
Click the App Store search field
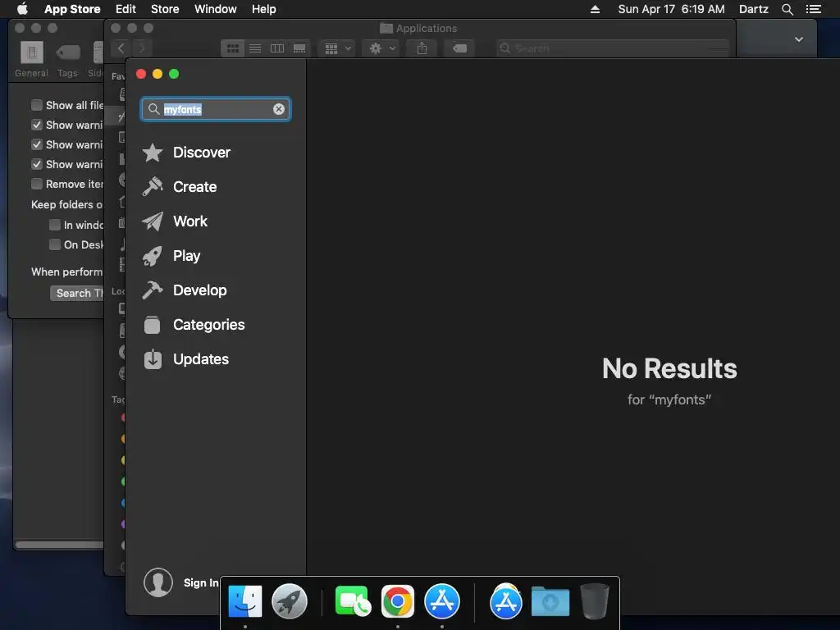[216, 109]
